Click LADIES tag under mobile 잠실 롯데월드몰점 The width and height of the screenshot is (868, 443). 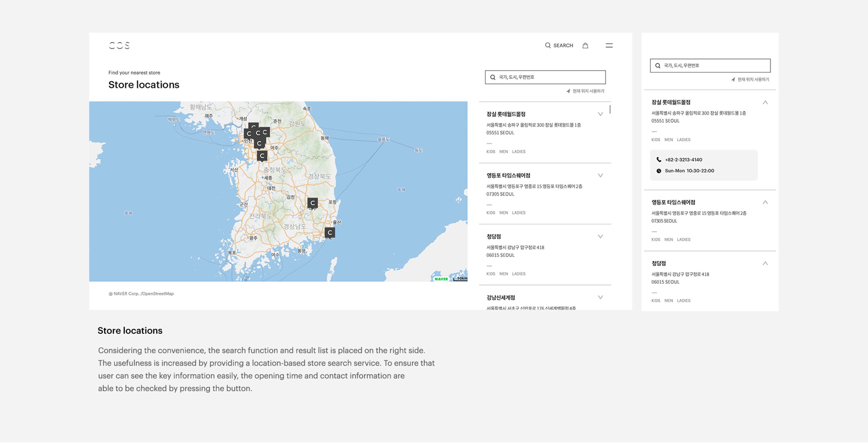pyautogui.click(x=684, y=140)
